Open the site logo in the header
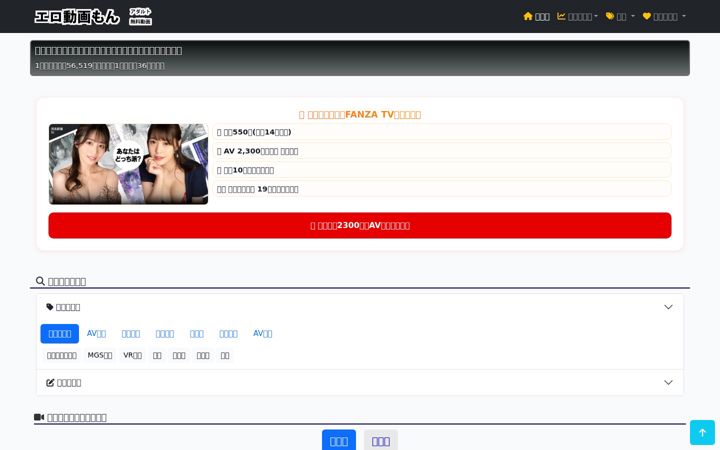720x450 pixels. click(x=93, y=17)
